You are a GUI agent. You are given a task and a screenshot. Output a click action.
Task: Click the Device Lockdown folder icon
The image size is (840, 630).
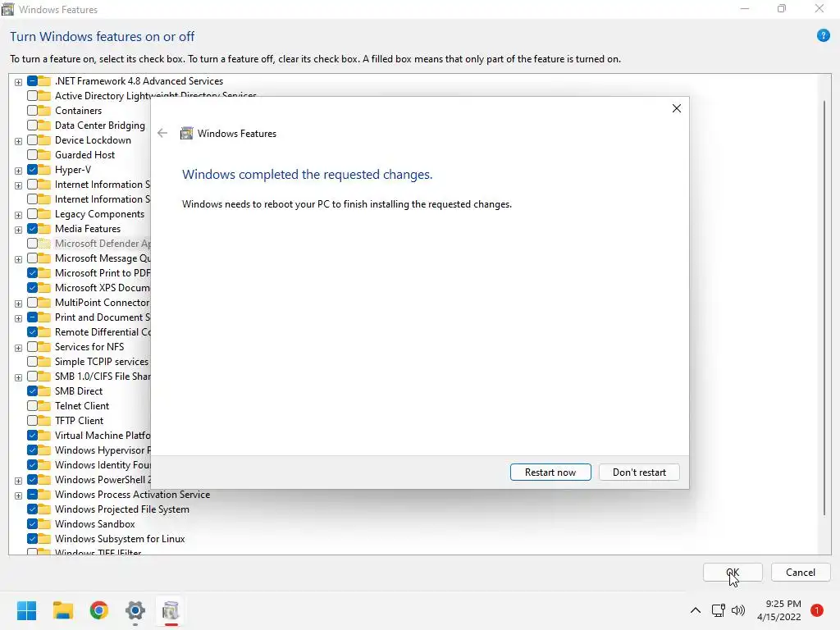[44, 139]
